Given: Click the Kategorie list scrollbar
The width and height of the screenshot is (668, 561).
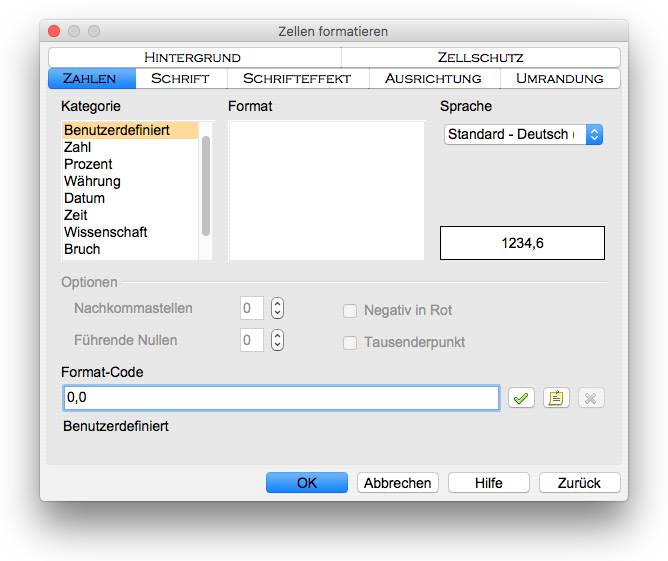Looking at the screenshot, I should click(x=206, y=186).
